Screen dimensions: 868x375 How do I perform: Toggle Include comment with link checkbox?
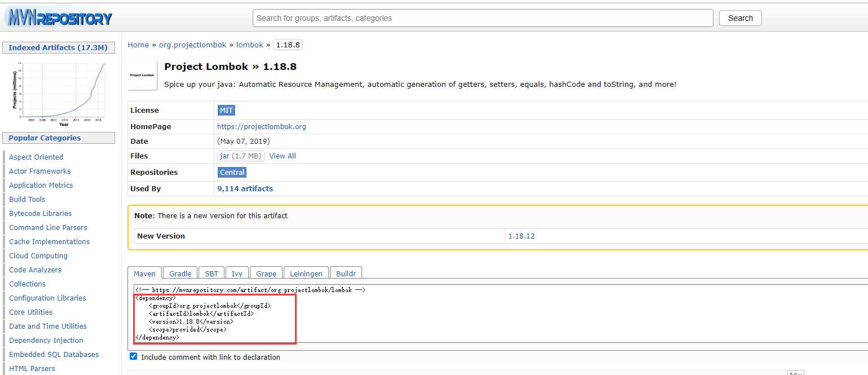(133, 356)
